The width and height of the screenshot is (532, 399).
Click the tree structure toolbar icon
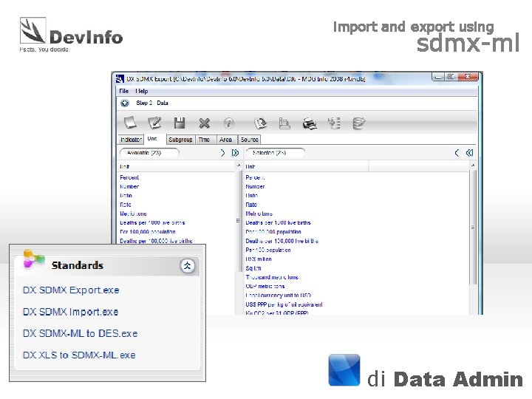(334, 123)
